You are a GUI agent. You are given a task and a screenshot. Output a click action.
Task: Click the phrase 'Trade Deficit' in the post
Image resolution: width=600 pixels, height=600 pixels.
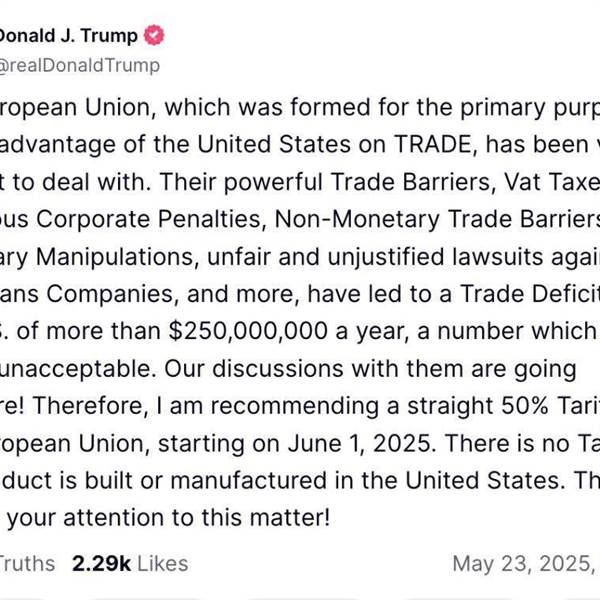pos(530,294)
